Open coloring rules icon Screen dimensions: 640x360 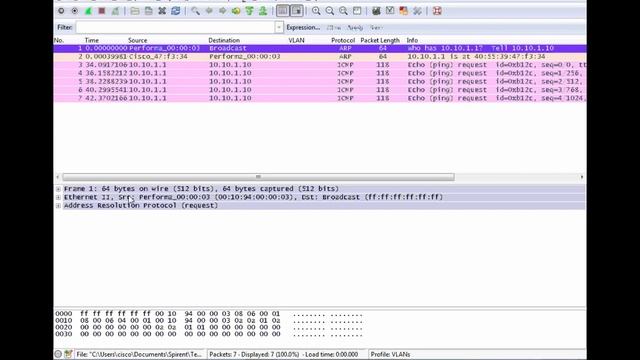click(x=403, y=11)
